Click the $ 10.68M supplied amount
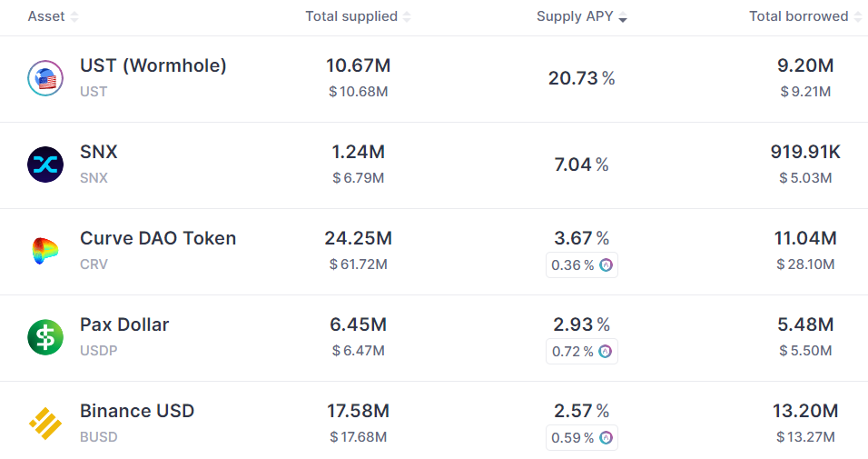This screenshot has width=868, height=459. click(x=358, y=92)
